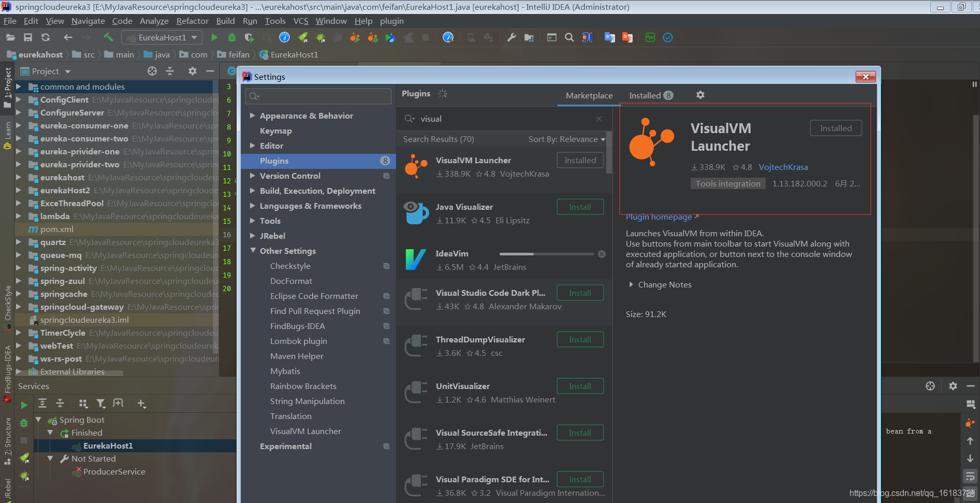Click the blue checkmark circle toolbar icon
Image resolution: width=980 pixels, height=503 pixels.
tap(668, 37)
